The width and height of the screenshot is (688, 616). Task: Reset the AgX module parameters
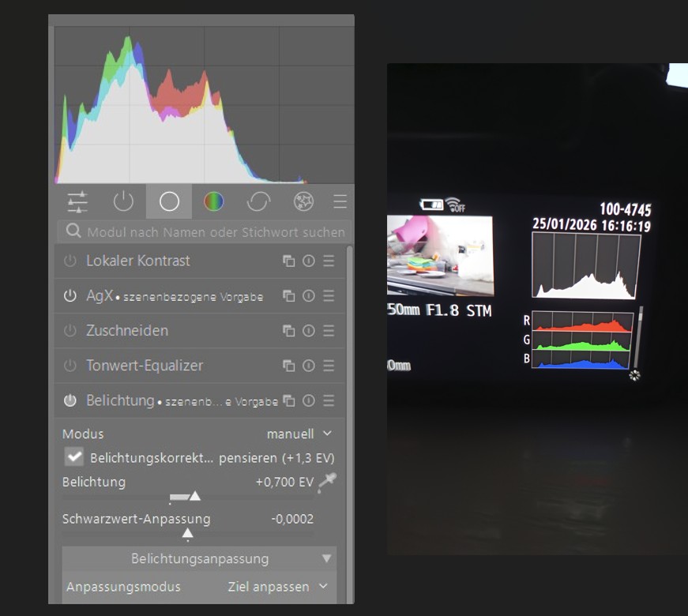[308, 296]
